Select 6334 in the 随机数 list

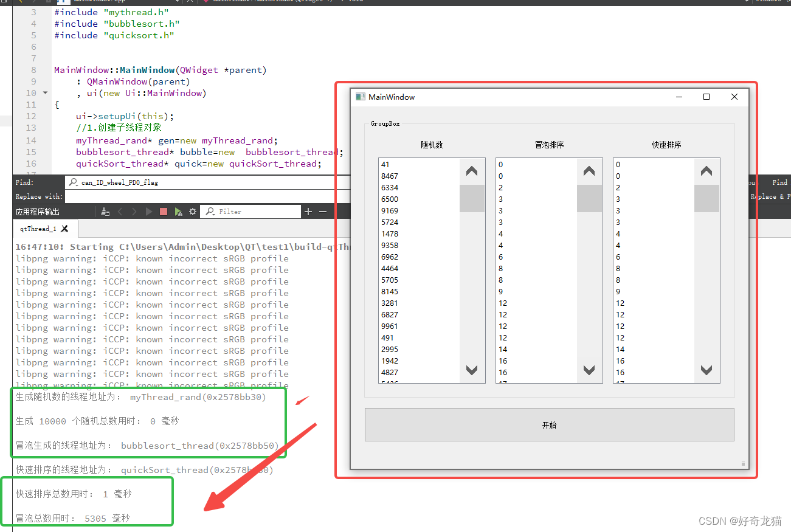tap(390, 187)
